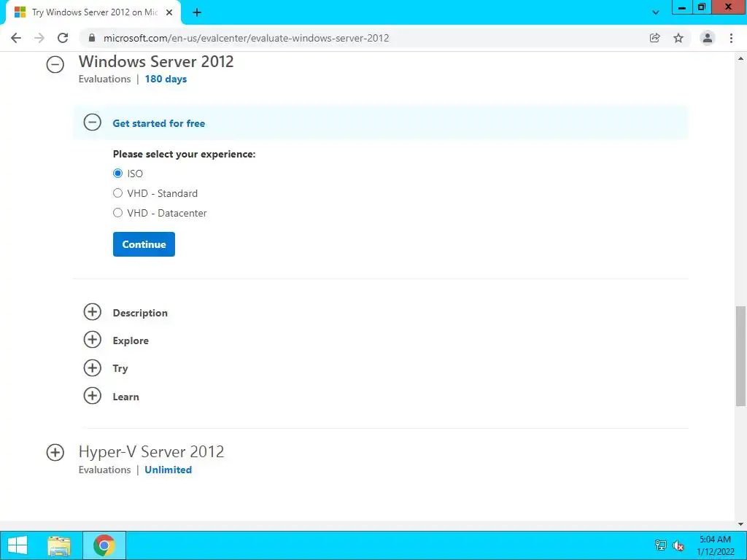This screenshot has width=747, height=560.
Task: Click the address bar URL
Action: coord(246,38)
